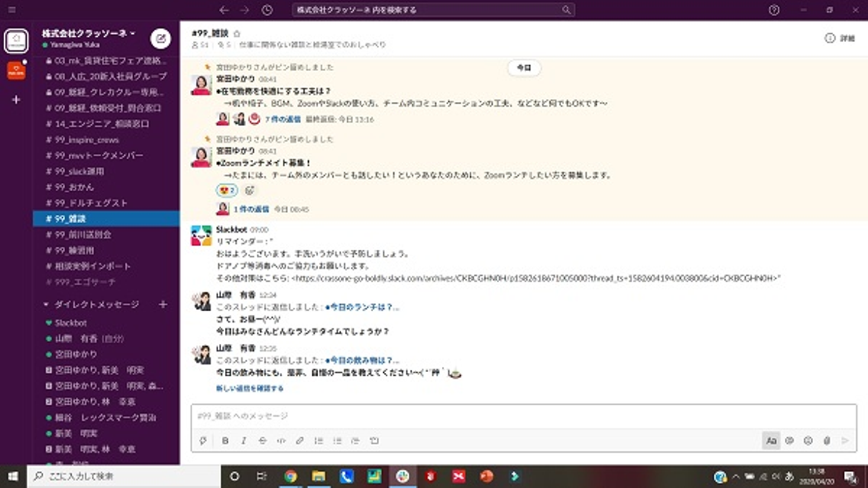
Task: Attach a file with the paperclip icon
Action: (827, 441)
